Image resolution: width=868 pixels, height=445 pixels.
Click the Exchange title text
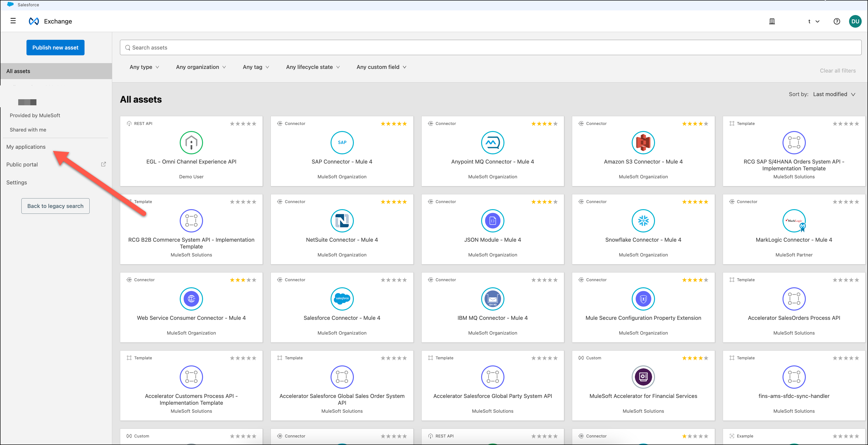58,21
